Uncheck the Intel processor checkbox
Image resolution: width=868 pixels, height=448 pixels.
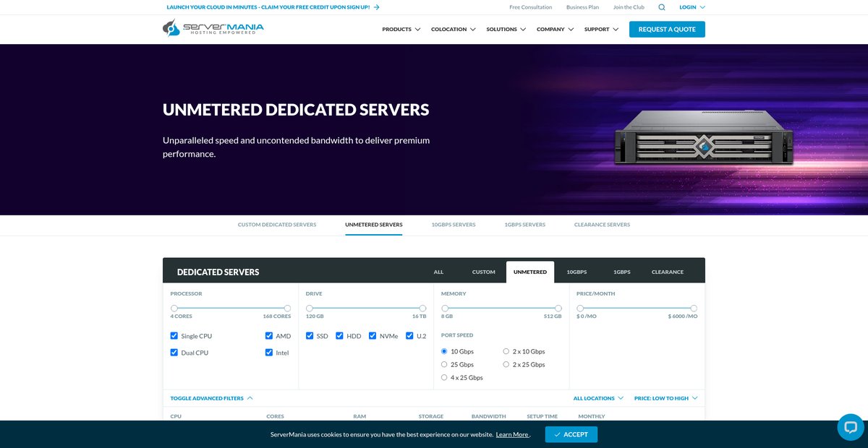pos(269,353)
